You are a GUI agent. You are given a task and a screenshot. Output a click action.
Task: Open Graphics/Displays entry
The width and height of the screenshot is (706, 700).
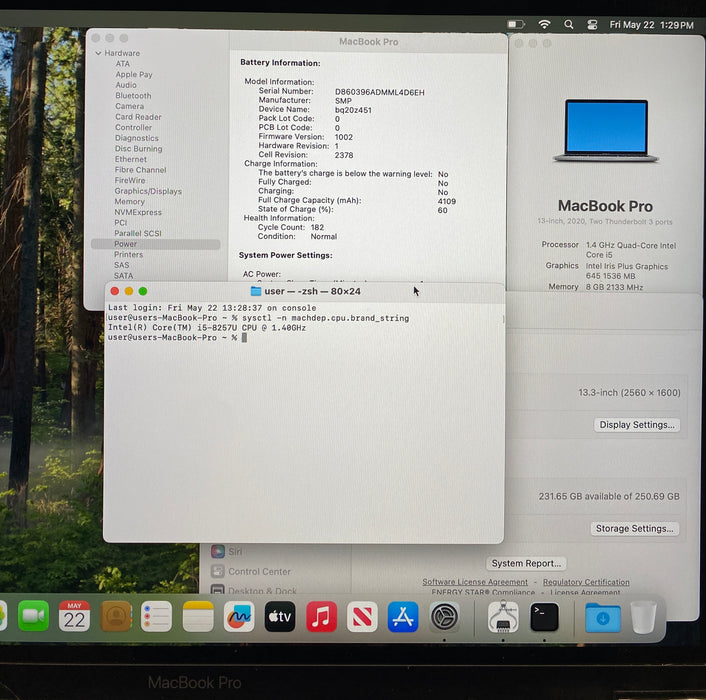(x=148, y=191)
